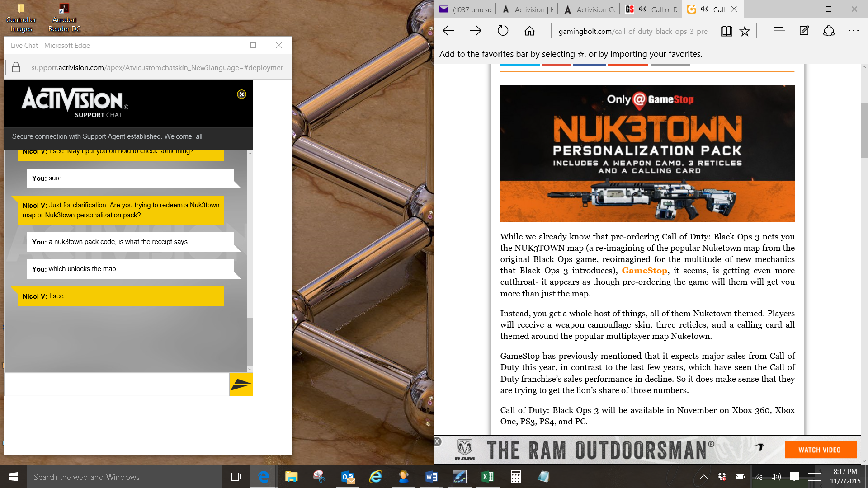Open the Action Center notifications
Screen dimensions: 868x488
tap(794, 477)
